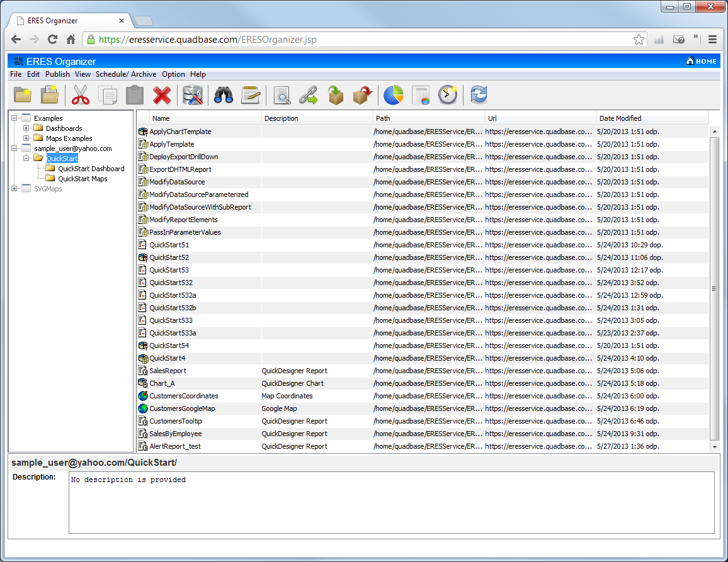This screenshot has height=562, width=728.
Task: Open the File menu
Action: point(16,74)
